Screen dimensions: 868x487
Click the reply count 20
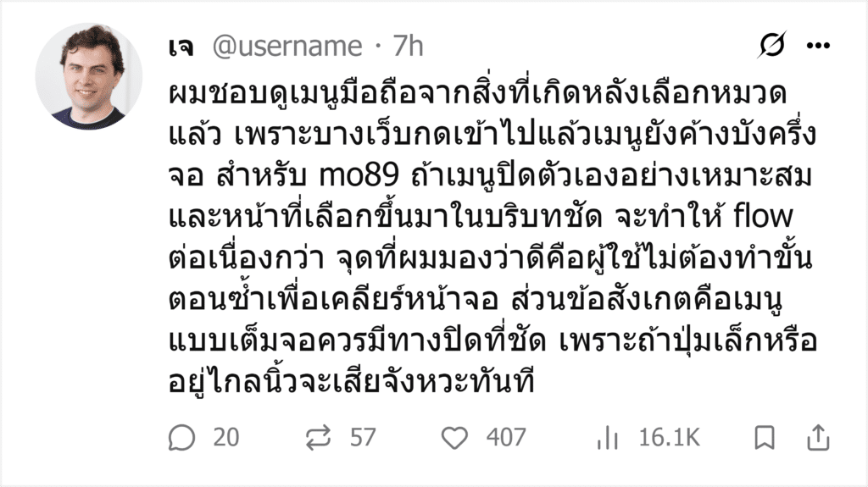click(225, 438)
